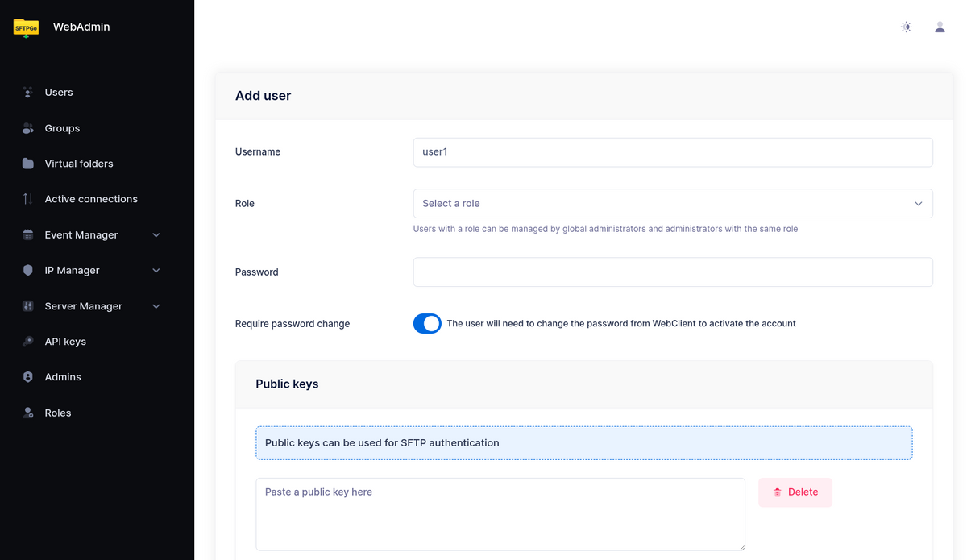Click the Event Manager calendar icon
The height and width of the screenshot is (560, 967).
pyautogui.click(x=27, y=235)
